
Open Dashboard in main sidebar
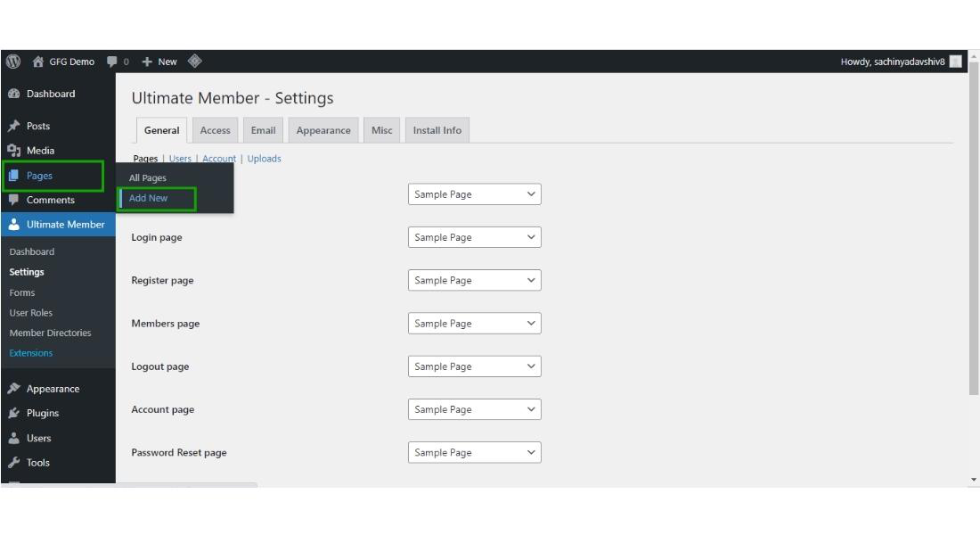[x=51, y=94]
